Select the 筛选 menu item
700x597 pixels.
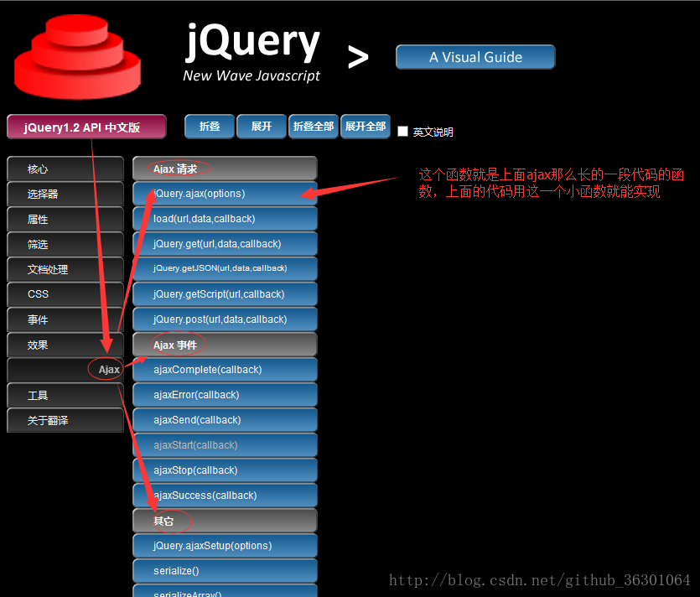[65, 244]
